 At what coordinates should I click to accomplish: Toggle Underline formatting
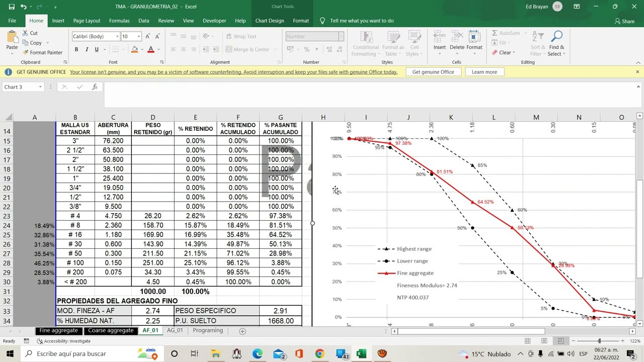click(97, 49)
